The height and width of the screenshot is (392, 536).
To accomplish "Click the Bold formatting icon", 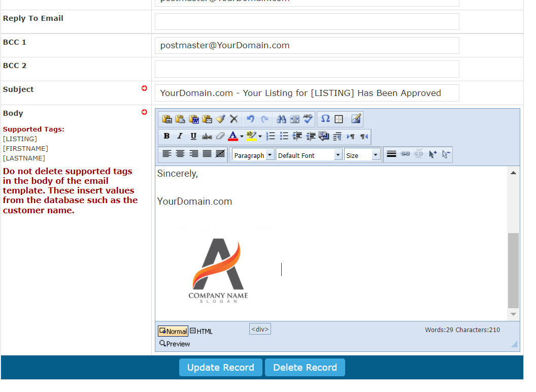I will tap(166, 136).
